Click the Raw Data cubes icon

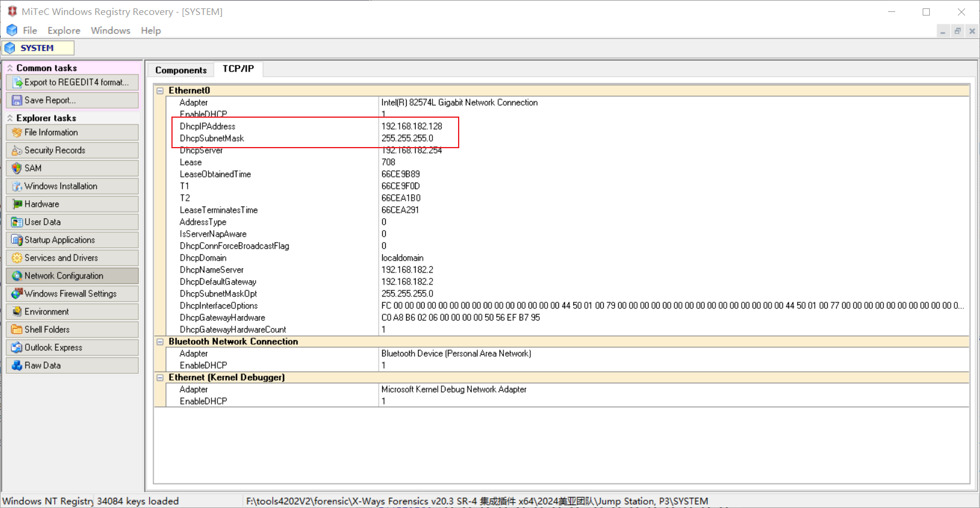17,366
